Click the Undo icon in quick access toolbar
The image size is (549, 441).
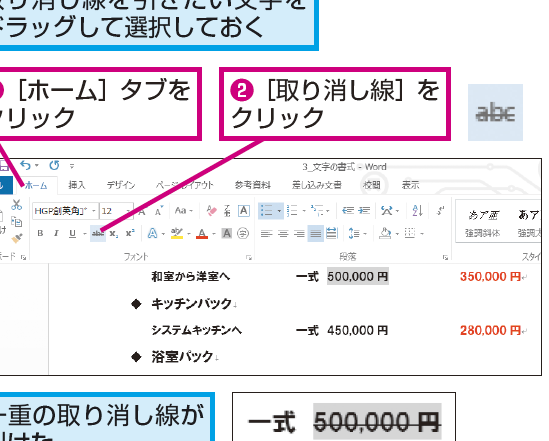point(26,165)
